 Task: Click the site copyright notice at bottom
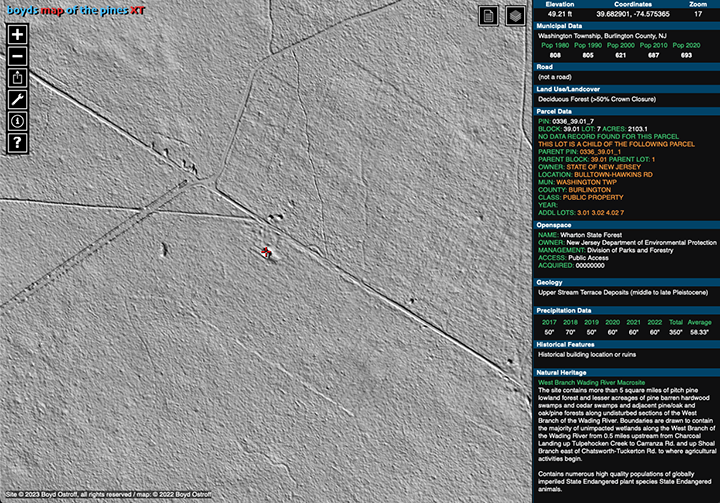(108, 495)
